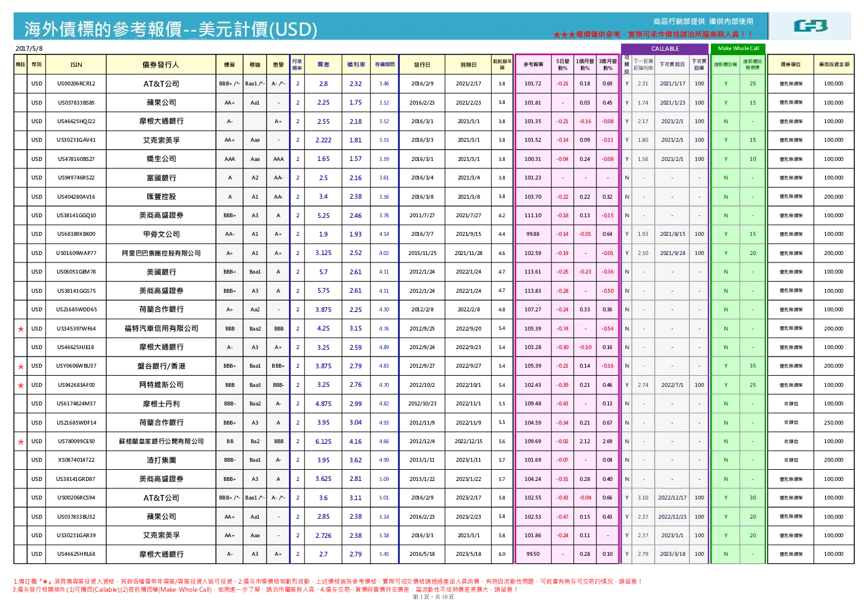
Task: Click the reference price 111.10
Action: tap(533, 215)
